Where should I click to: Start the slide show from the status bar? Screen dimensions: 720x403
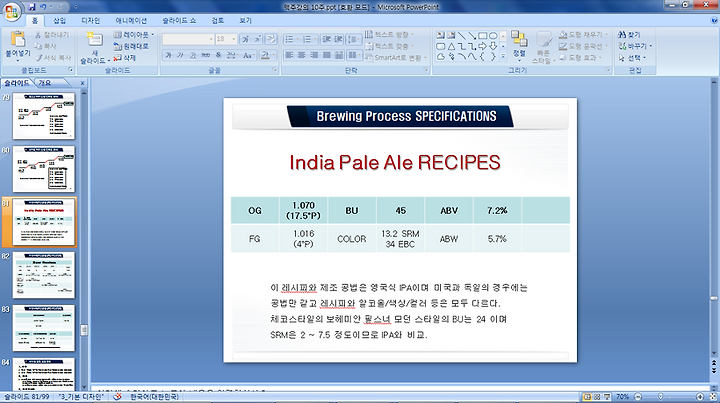click(x=607, y=397)
